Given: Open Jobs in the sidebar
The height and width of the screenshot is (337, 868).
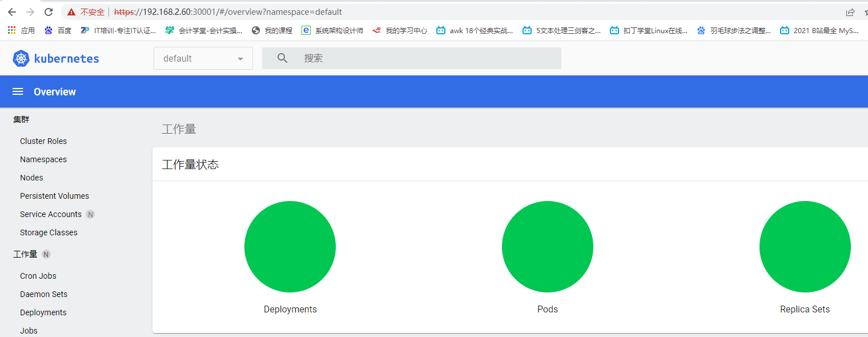Looking at the screenshot, I should click(x=29, y=331).
